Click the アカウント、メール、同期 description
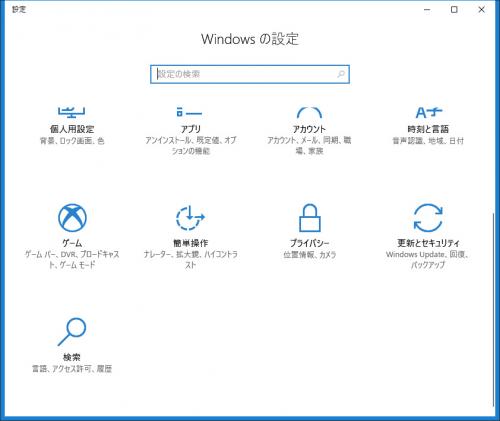Image resolution: width=500 pixels, height=421 pixels. click(x=309, y=146)
